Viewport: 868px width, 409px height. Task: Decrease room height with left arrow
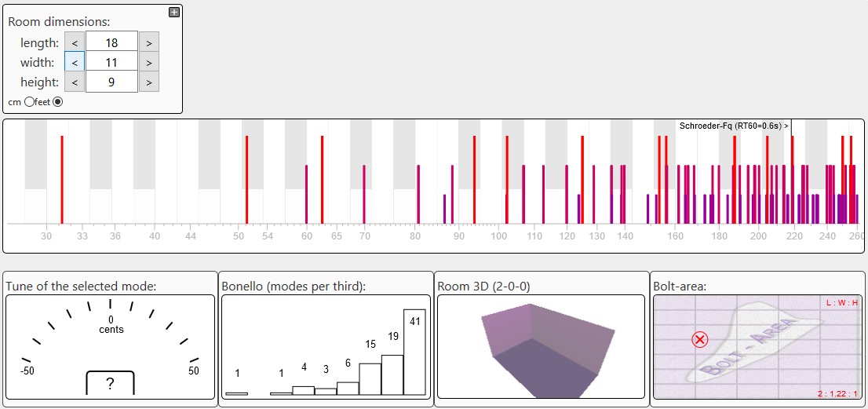tap(75, 82)
